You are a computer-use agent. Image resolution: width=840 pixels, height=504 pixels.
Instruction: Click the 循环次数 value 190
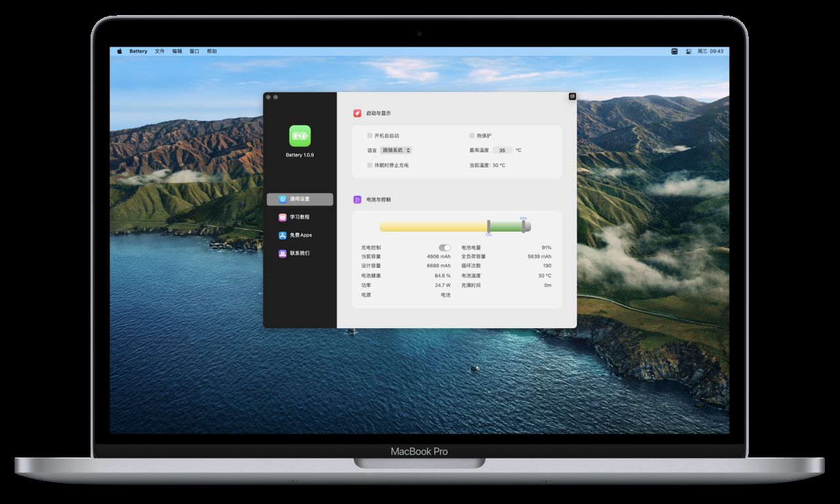click(547, 266)
